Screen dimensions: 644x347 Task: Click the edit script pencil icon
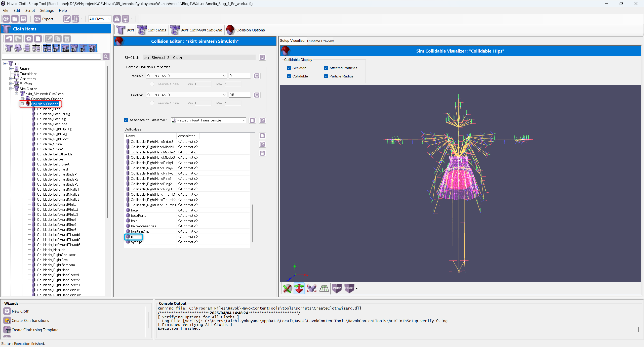pos(67,19)
